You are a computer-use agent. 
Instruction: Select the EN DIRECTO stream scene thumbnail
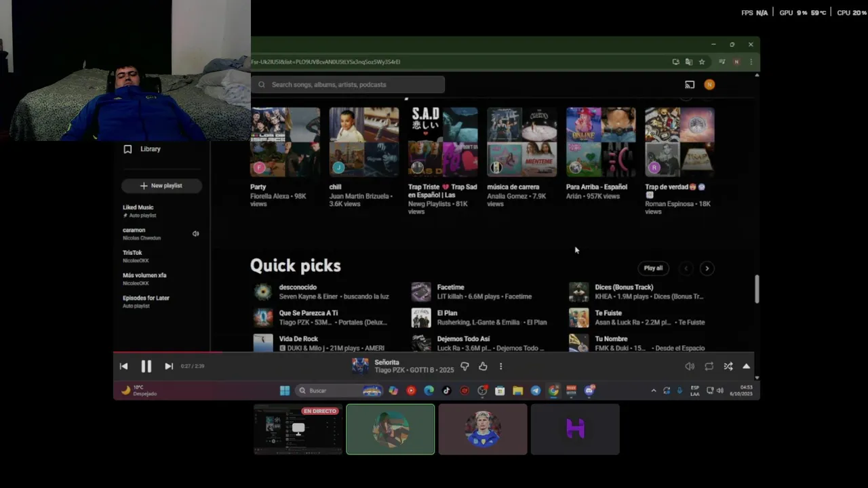coord(298,429)
